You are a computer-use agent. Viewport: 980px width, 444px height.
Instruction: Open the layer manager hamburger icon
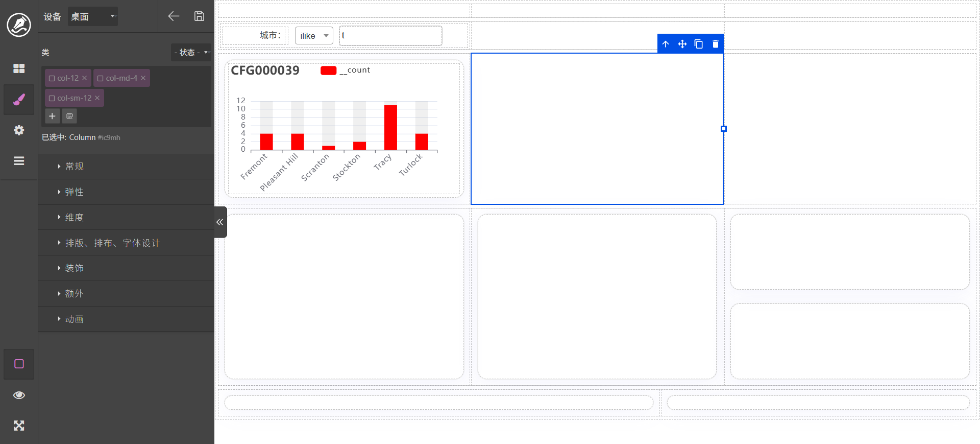point(19,161)
